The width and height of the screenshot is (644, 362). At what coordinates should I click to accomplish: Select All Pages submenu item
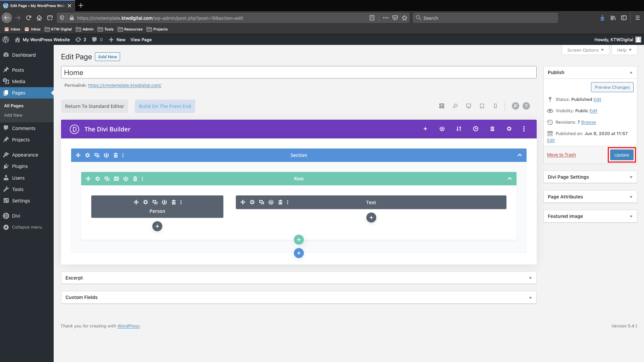coord(14,106)
